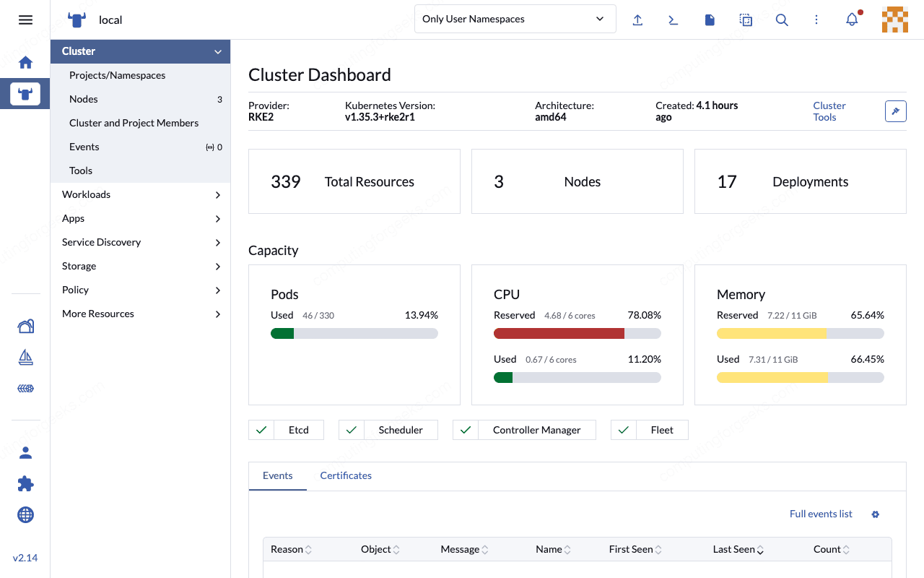This screenshot has height=578, width=924.
Task: Toggle the pin on Cluster Tools card
Action: (x=895, y=111)
